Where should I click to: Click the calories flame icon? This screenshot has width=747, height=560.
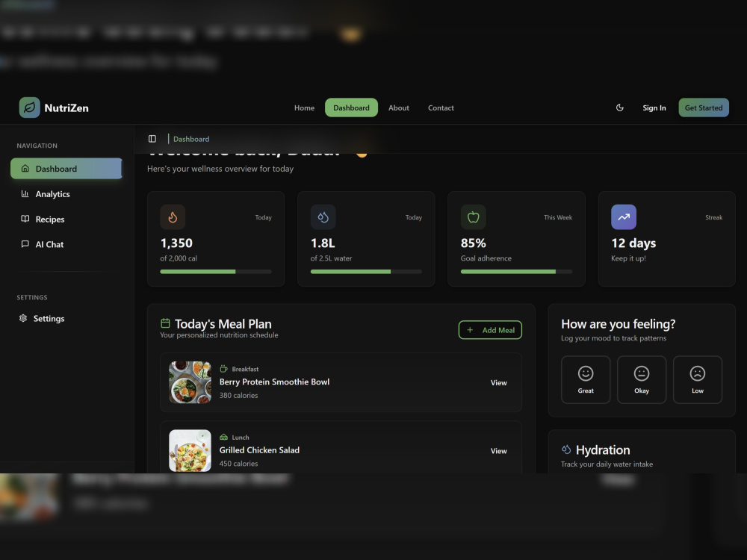173,217
